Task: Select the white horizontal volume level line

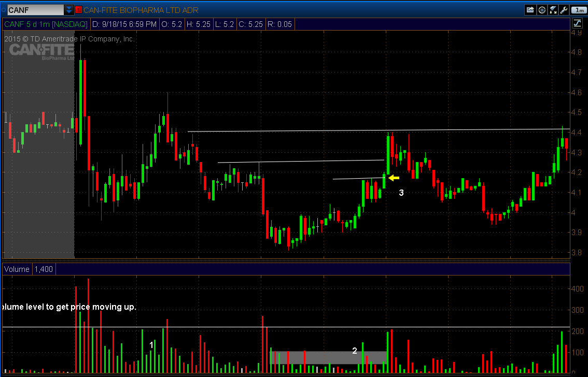Action: [286, 327]
